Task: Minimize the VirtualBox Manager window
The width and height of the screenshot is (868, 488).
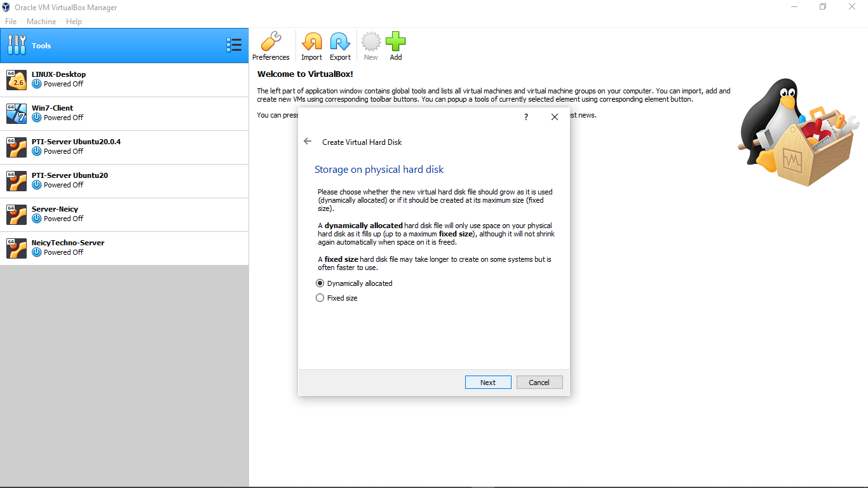Action: click(x=794, y=6)
